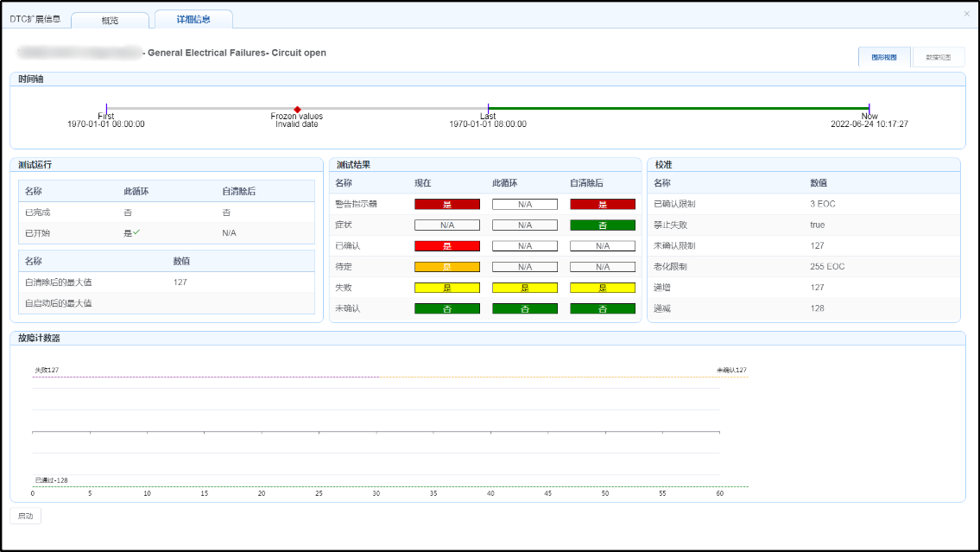Screen dimensions: 980x552
Task: Click 症状 green cell under 自清除后 in 测试结果
Action: pos(603,225)
